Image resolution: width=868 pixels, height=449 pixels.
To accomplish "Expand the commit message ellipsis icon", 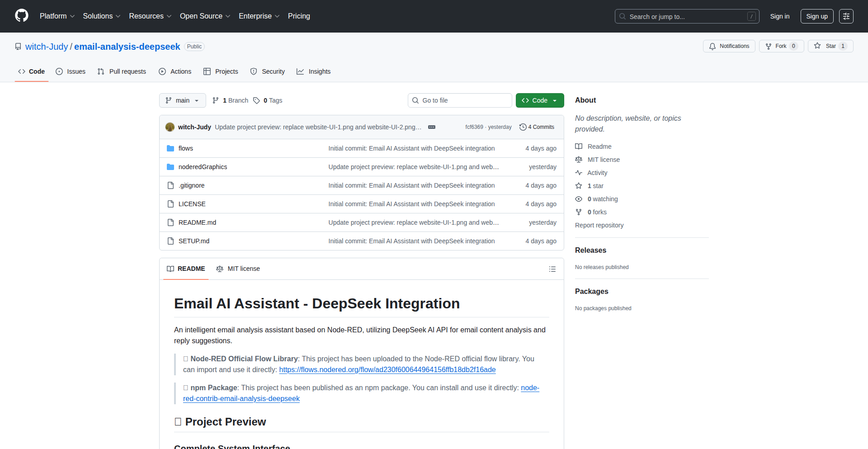I will tap(431, 127).
